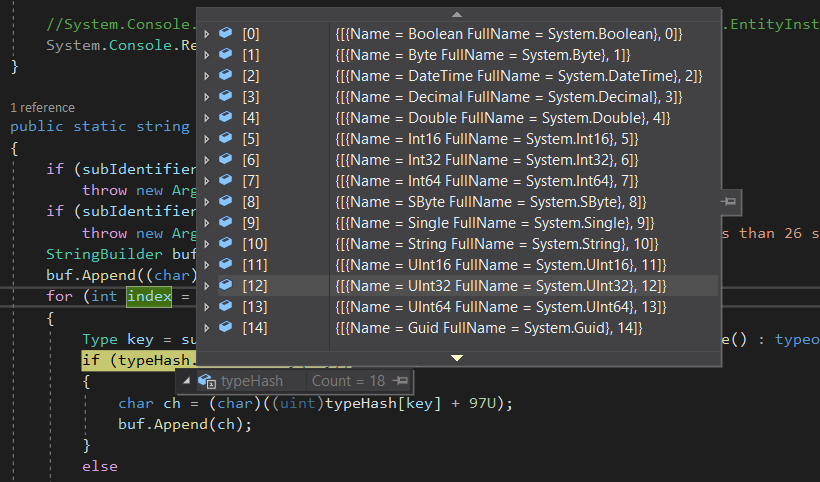Click the cube icon beside item [7]

pos(225,181)
